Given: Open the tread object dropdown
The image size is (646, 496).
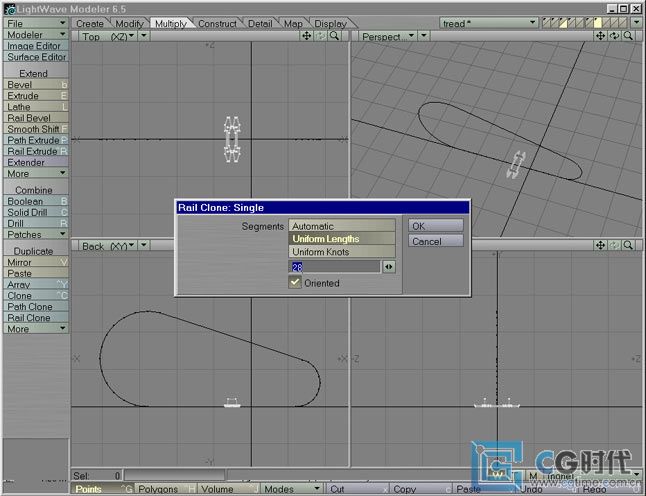Looking at the screenshot, I should 489,23.
